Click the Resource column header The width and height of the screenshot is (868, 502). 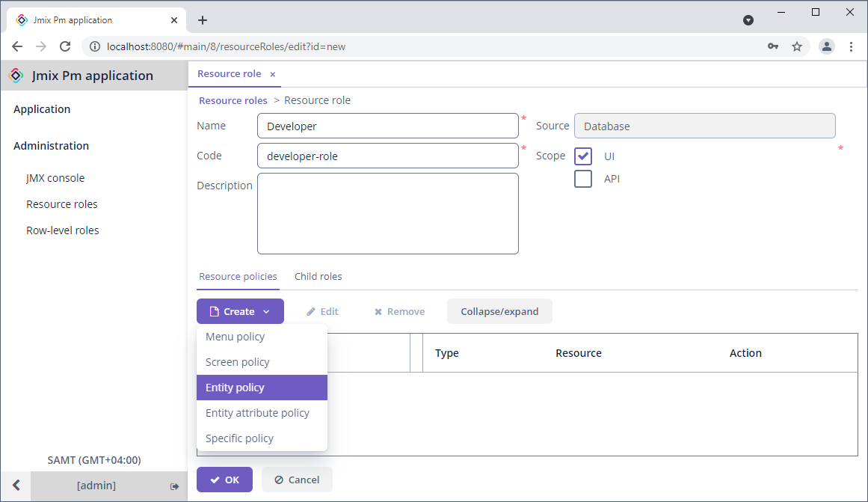pos(579,353)
